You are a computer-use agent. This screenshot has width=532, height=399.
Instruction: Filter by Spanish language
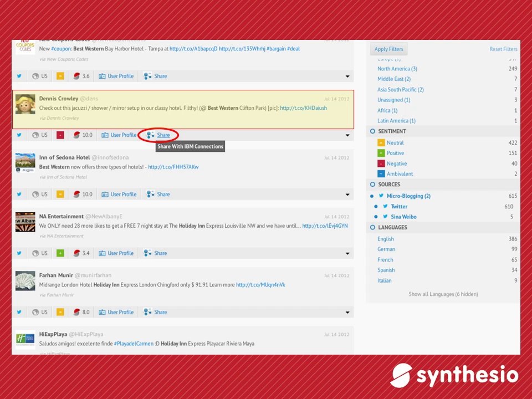386,270
